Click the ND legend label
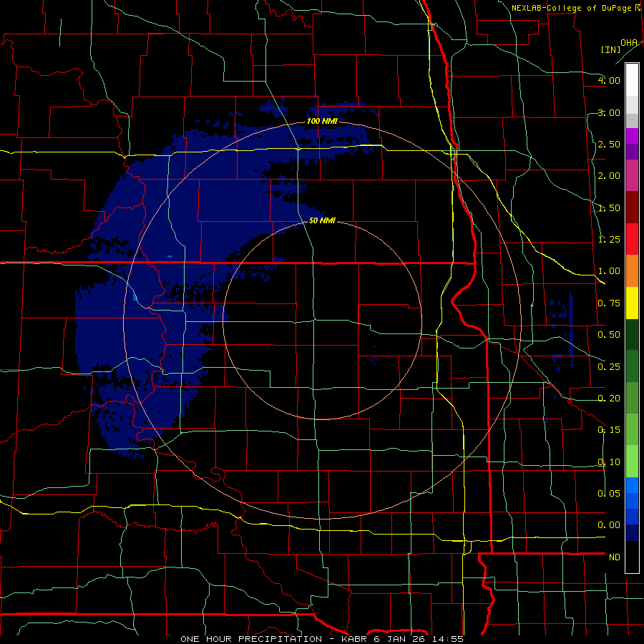Screen dimensions: 644x644 pos(615,557)
